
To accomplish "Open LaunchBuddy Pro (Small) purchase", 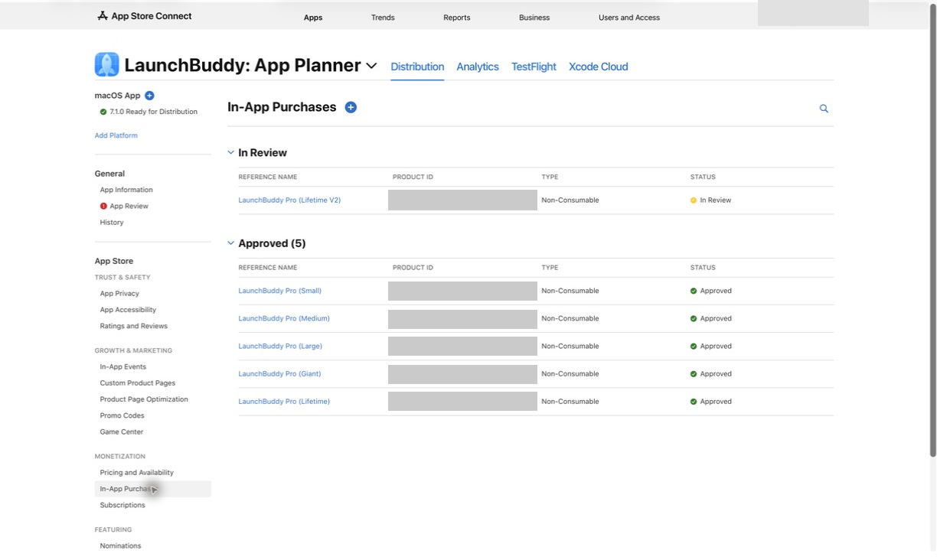I will tap(280, 291).
